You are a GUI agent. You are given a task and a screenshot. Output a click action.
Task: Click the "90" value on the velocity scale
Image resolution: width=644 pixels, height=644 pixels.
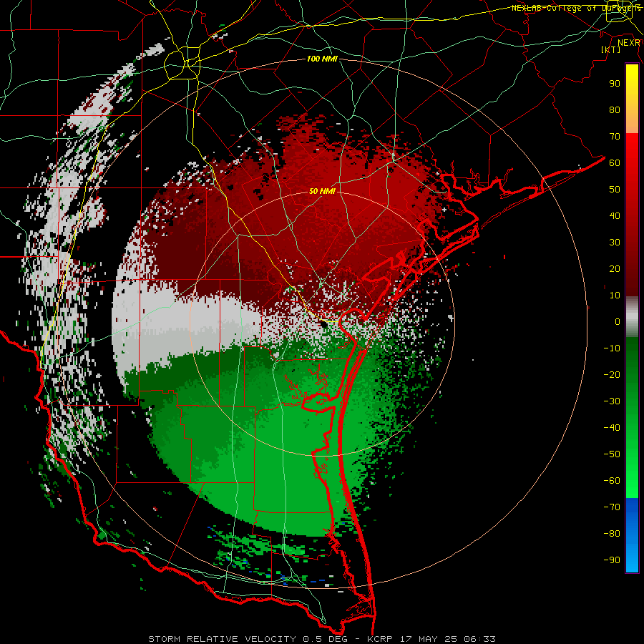[615, 84]
